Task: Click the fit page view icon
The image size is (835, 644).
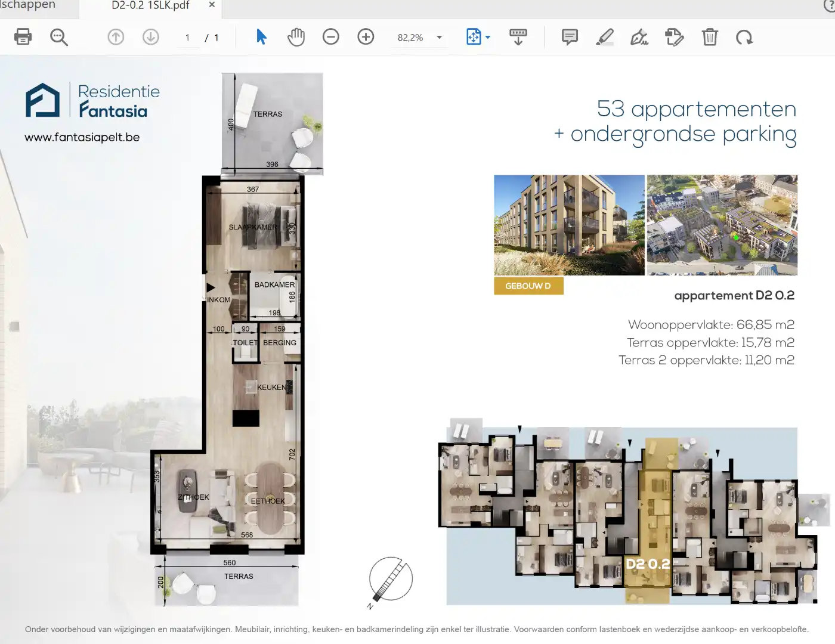Action: (473, 37)
